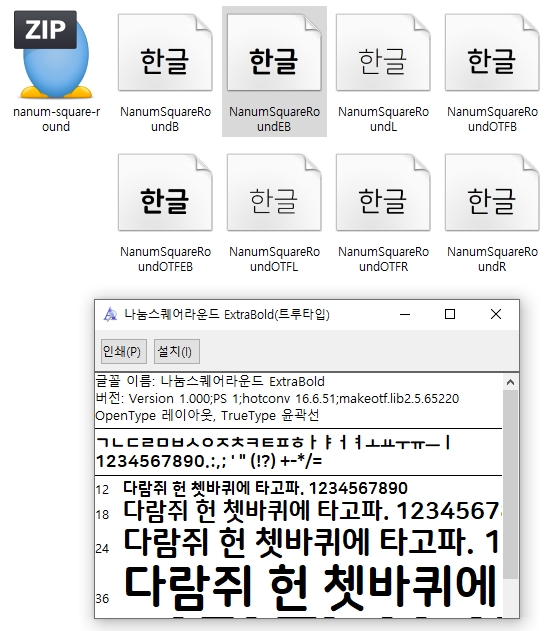
Task: Click the 1234567890 digits and symbols row
Action: click(x=209, y=461)
